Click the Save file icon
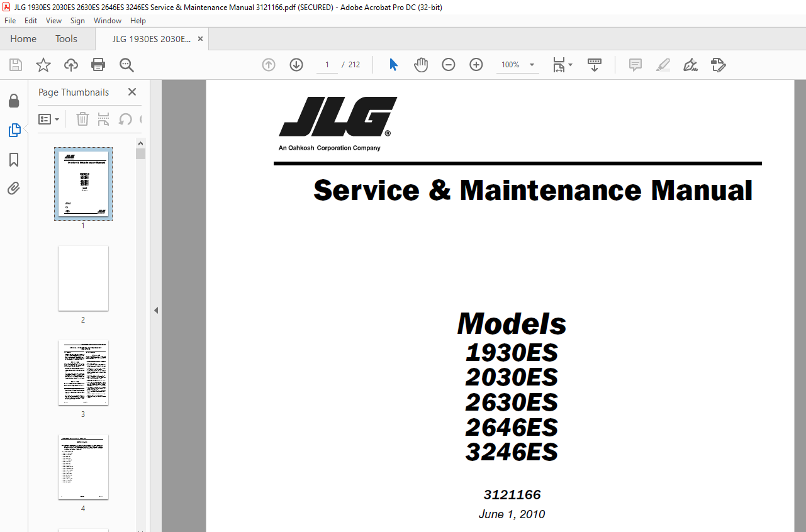806x532 pixels. click(16, 65)
